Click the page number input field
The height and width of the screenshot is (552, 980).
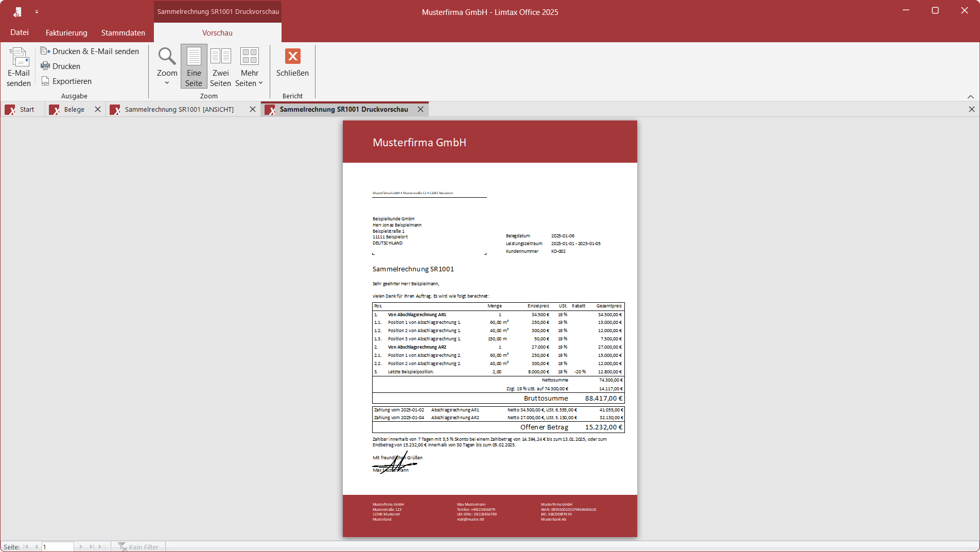(58, 546)
